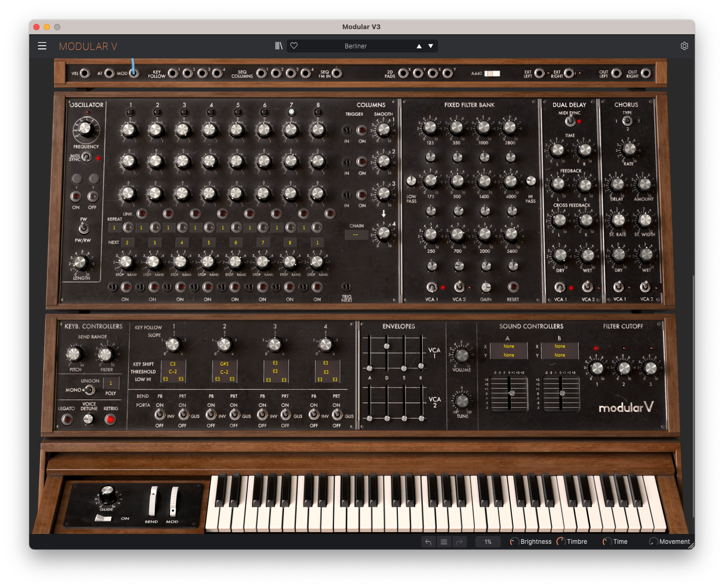This screenshot has height=588, width=724.
Task: Favorite the Berliner preset with the heart
Action: coord(294,46)
